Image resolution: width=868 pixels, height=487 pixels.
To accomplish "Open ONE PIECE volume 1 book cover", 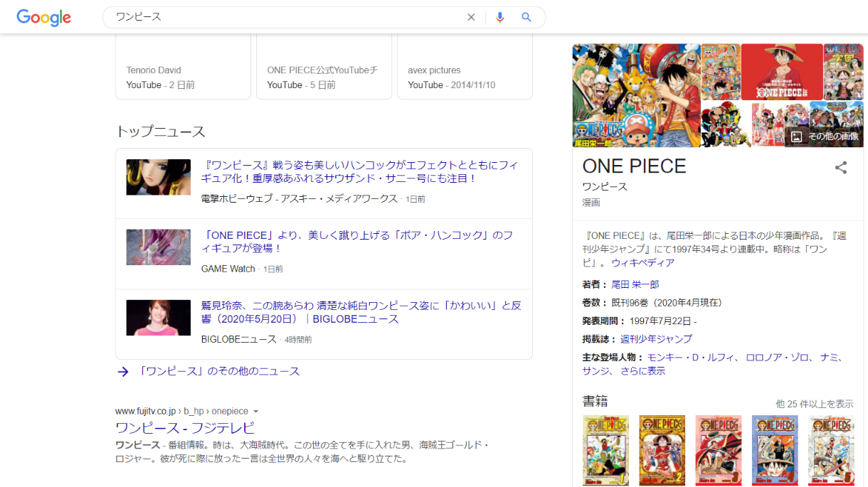I will (605, 451).
